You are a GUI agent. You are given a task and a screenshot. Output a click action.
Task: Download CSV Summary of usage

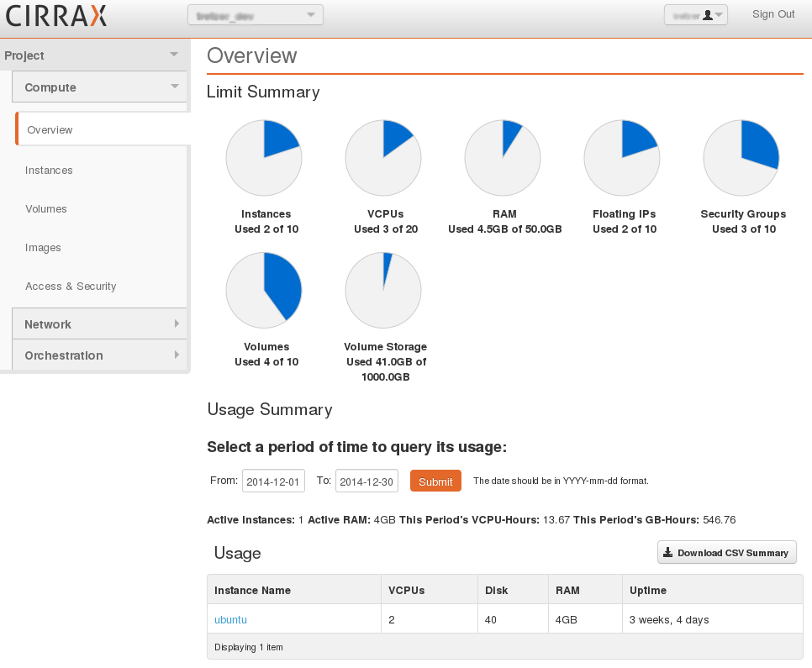point(726,553)
